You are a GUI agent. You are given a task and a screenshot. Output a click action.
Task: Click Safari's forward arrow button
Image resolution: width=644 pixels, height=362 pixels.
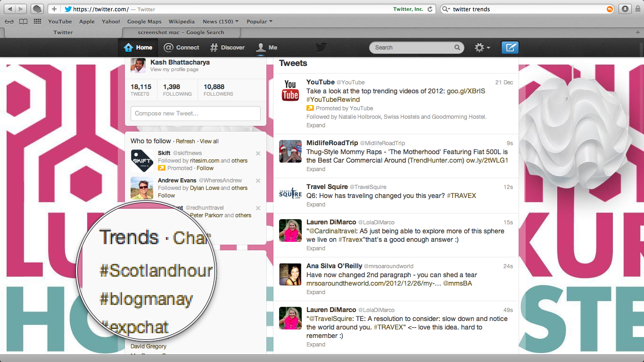[21, 9]
